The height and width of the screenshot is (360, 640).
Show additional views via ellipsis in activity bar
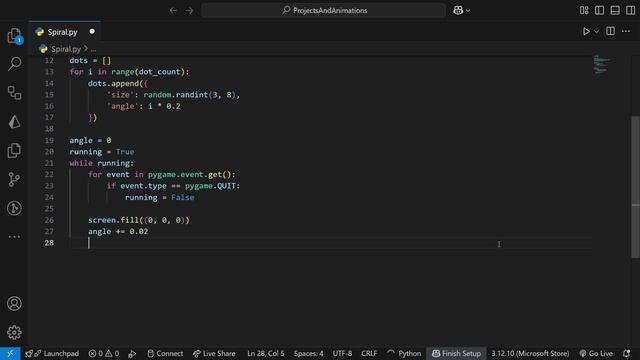[14, 237]
